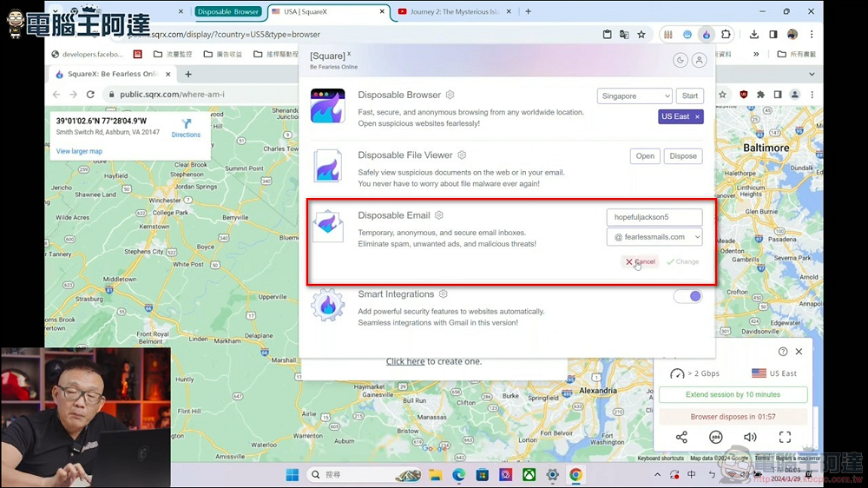The image size is (868, 488).
Task: Open Windows Start menu
Action: click(293, 475)
